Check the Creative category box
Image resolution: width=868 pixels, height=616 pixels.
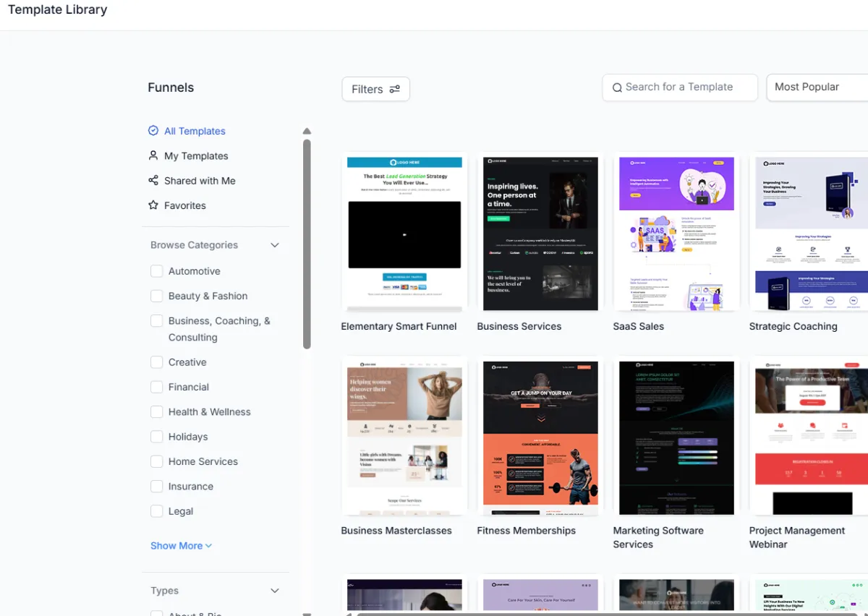point(156,362)
